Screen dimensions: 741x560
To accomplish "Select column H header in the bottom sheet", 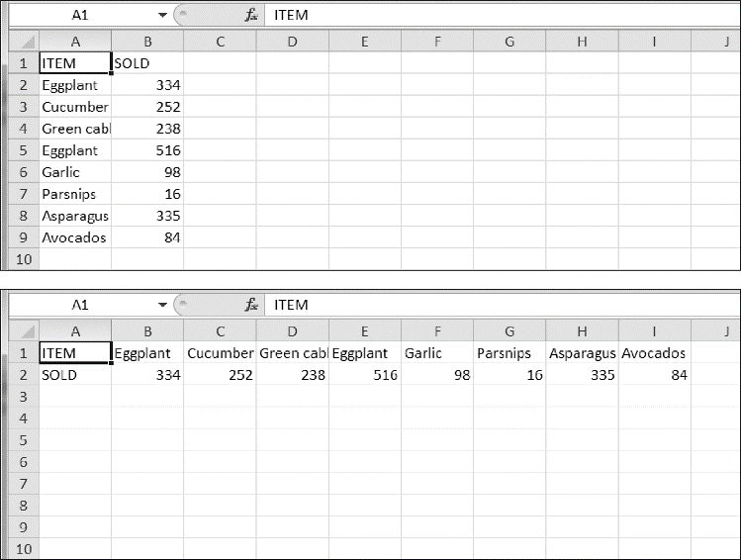I will point(582,331).
